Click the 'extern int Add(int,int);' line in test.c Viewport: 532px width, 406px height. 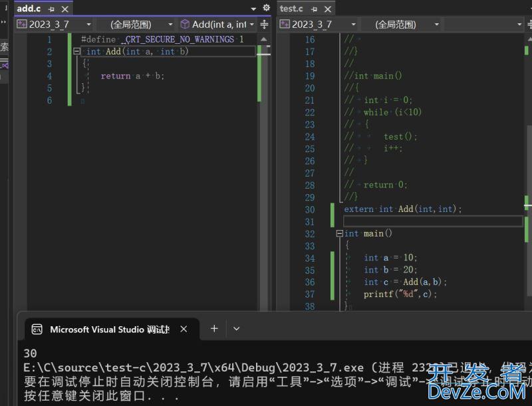[x=403, y=209]
